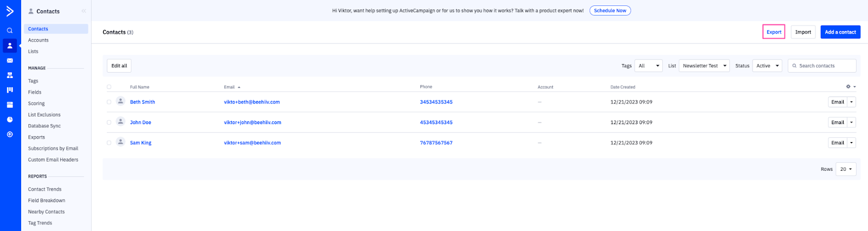Click the search icon in the left rail
868x231 pixels.
pos(10,31)
